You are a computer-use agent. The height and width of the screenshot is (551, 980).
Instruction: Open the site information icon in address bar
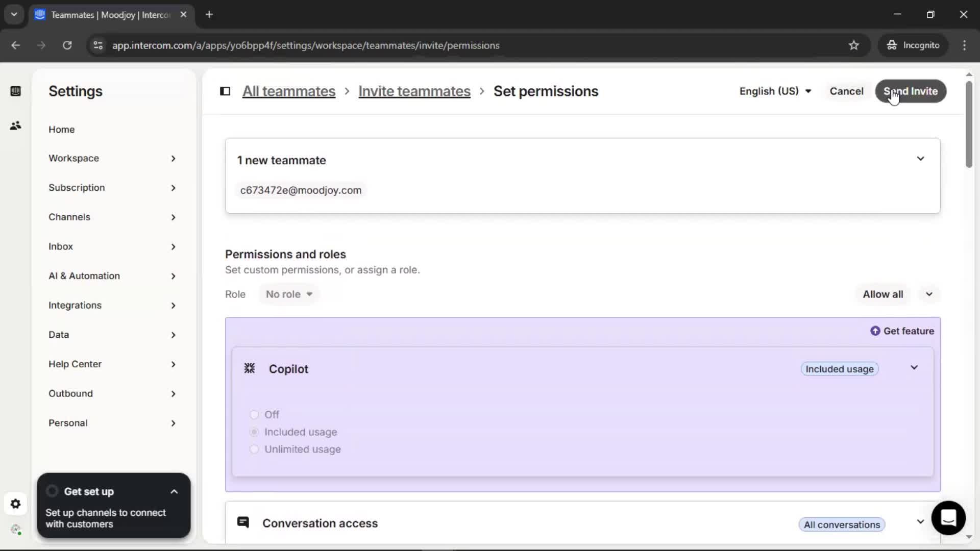pos(98,45)
